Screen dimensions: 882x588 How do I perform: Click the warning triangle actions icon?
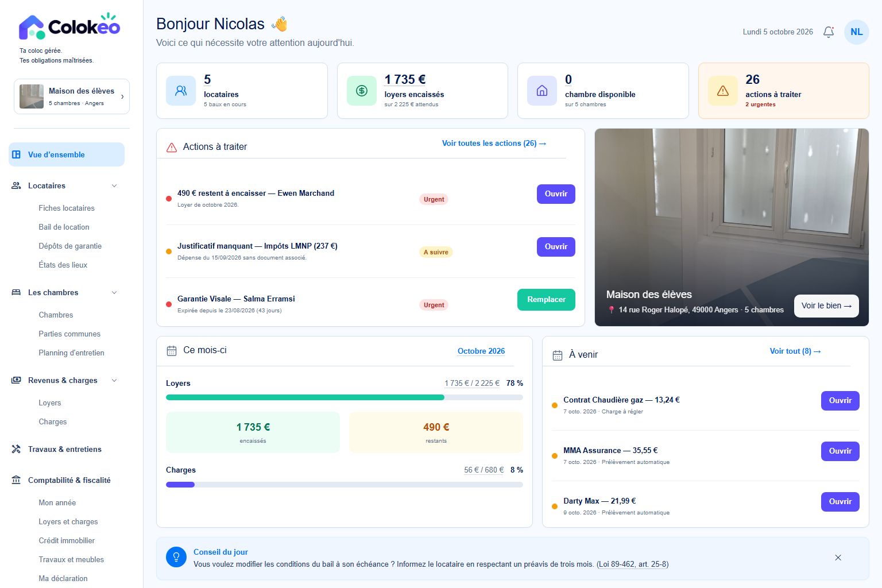point(723,91)
